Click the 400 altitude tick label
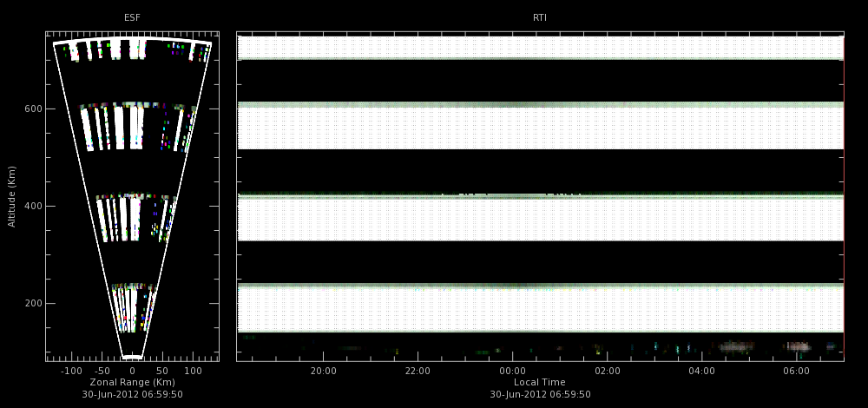The width and height of the screenshot is (868, 408). pyautogui.click(x=33, y=206)
